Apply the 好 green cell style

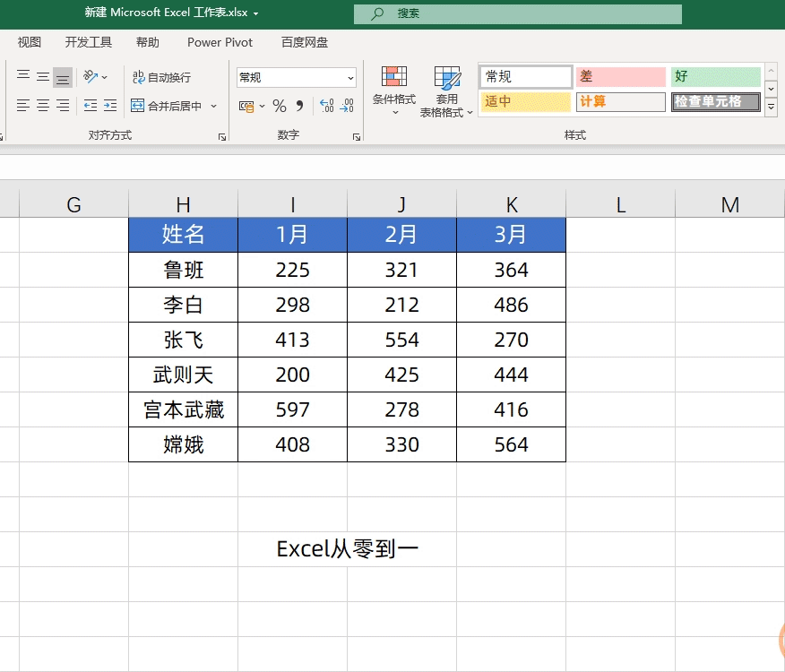715,77
